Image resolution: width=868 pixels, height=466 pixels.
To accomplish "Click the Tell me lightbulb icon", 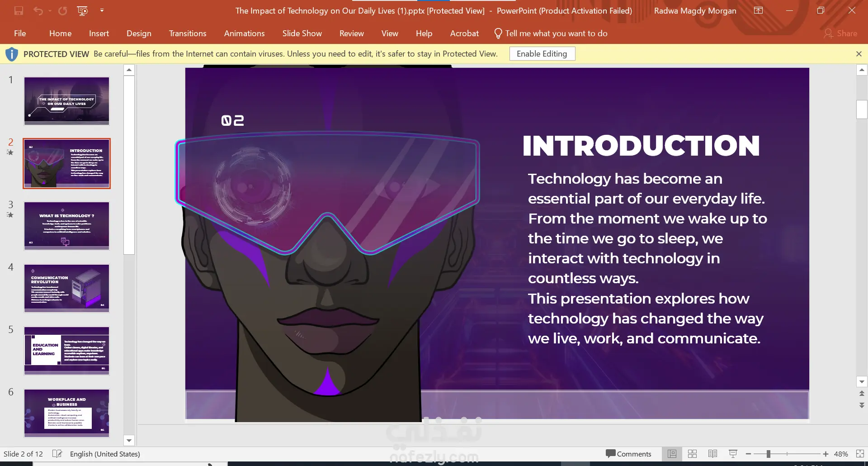I will pos(498,33).
